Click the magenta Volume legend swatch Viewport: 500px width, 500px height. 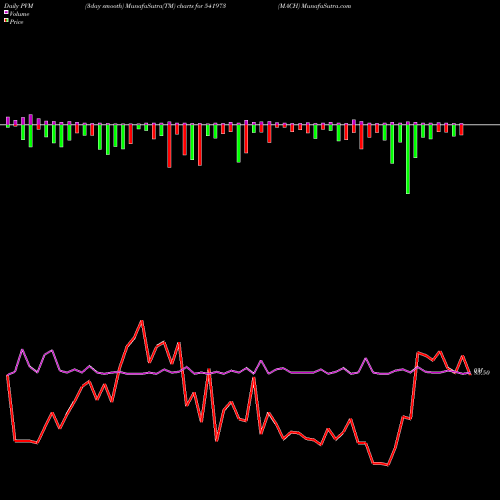click(6, 12)
